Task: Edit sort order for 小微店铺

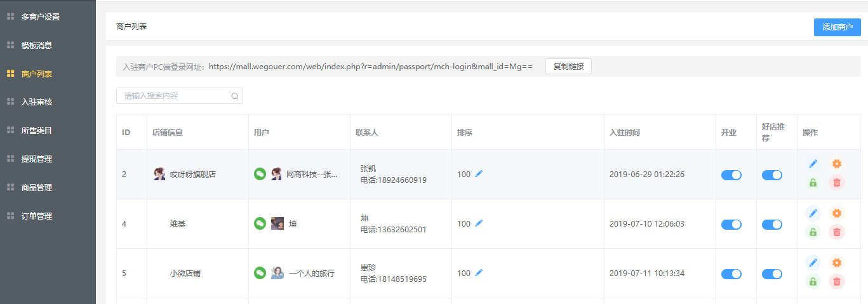Action: click(479, 272)
